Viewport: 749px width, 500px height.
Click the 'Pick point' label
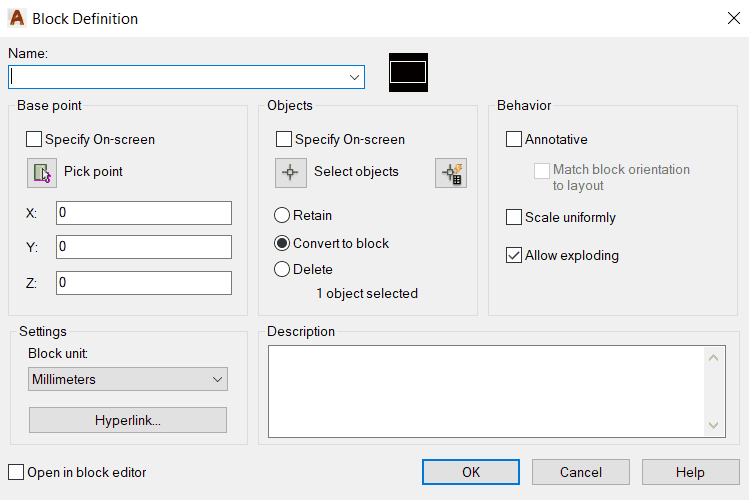[x=93, y=171]
